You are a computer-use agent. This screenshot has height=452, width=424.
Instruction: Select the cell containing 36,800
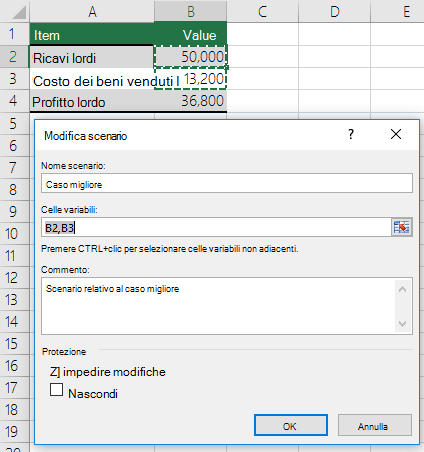[x=191, y=101]
